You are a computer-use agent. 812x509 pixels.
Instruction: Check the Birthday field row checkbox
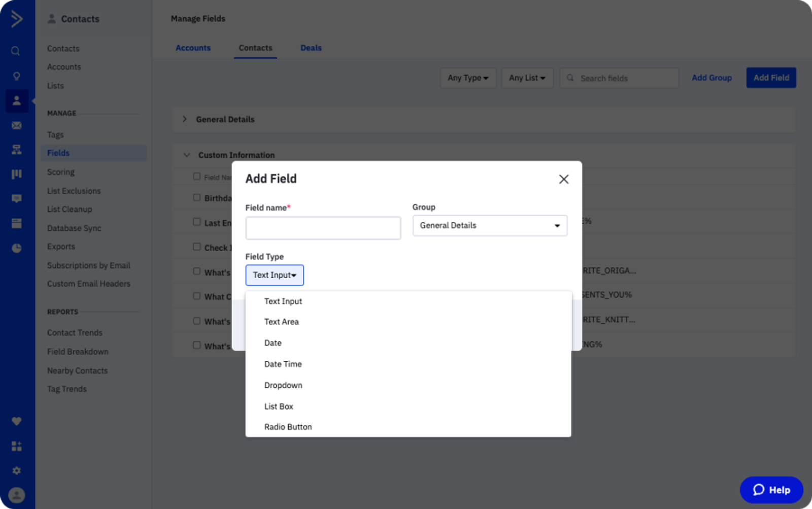[x=197, y=197]
